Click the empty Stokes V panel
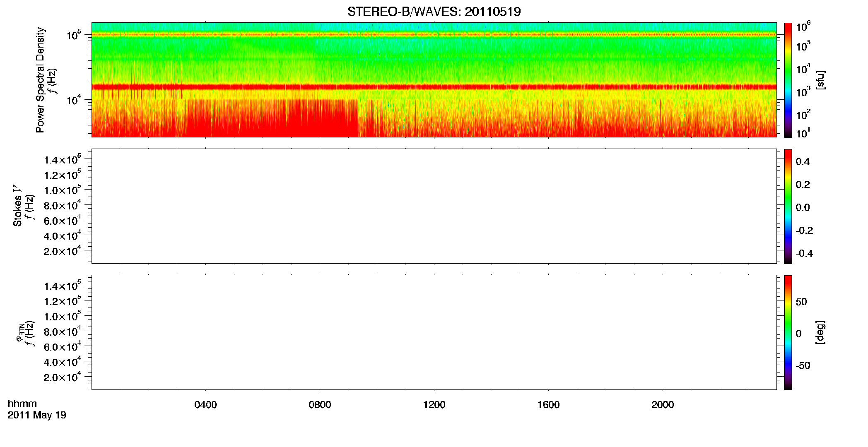The height and width of the screenshot is (447, 868). 434,206
